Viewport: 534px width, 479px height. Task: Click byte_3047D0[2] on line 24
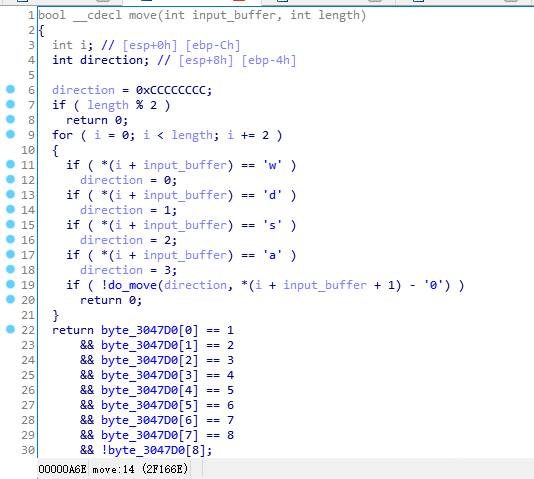coord(150,360)
